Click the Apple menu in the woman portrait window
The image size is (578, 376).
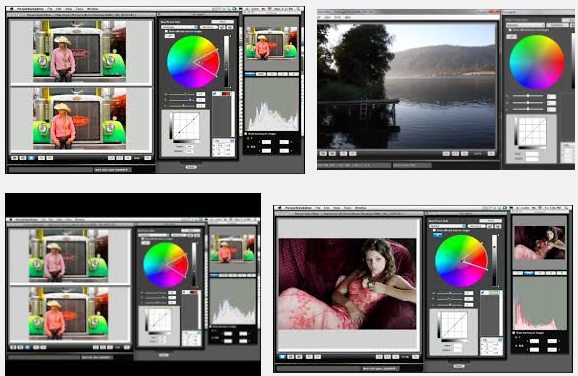(x=279, y=208)
